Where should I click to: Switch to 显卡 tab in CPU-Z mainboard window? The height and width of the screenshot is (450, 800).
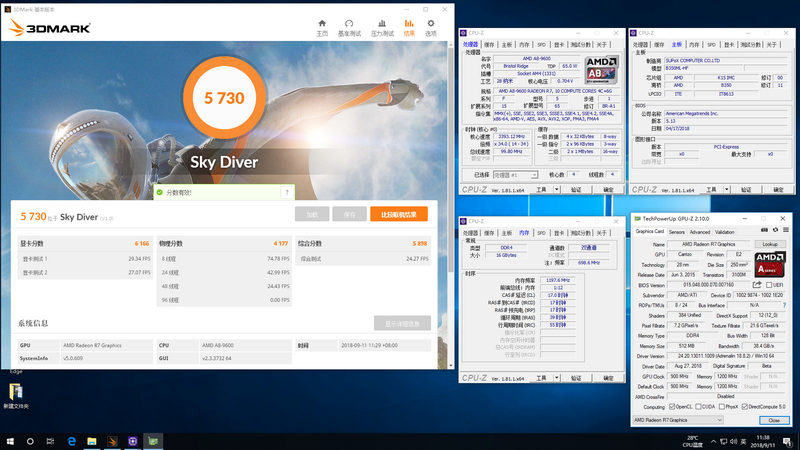(729, 45)
